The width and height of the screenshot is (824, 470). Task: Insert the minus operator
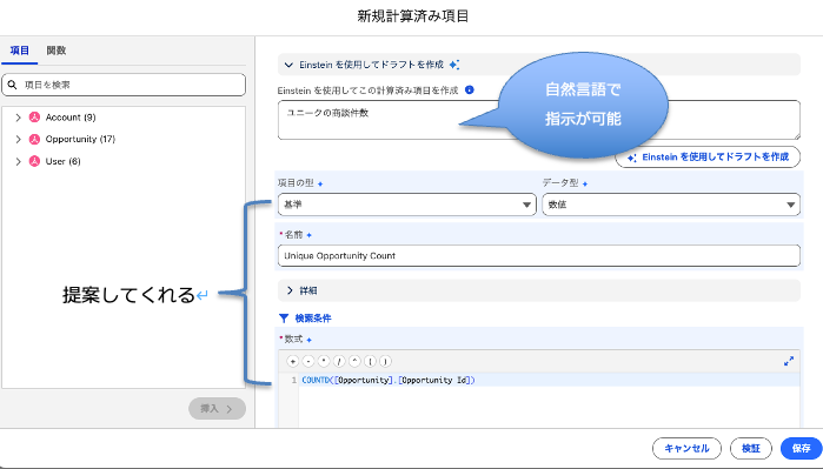coord(308,360)
